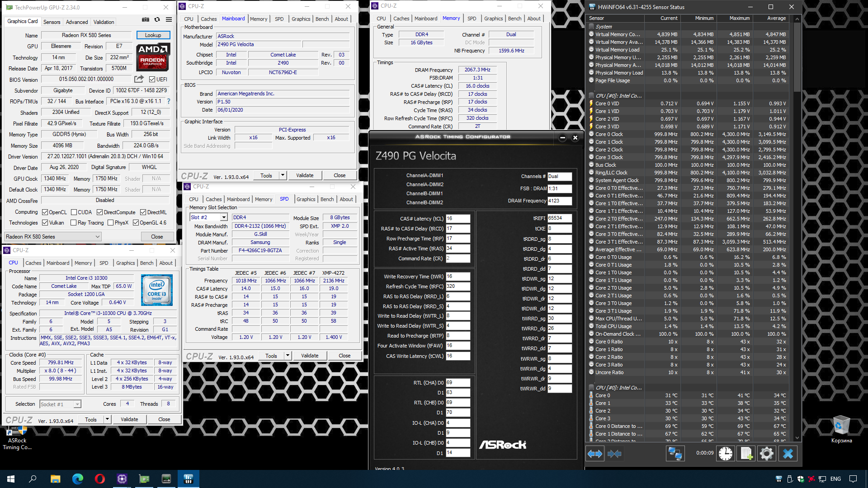The height and width of the screenshot is (488, 868).
Task: Toggle the Ray Tracing checkbox
Action: (x=73, y=223)
